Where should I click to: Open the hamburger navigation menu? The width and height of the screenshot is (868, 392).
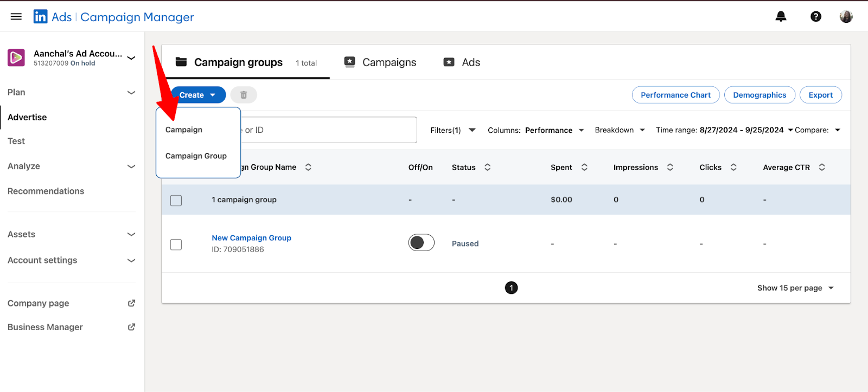click(x=16, y=17)
